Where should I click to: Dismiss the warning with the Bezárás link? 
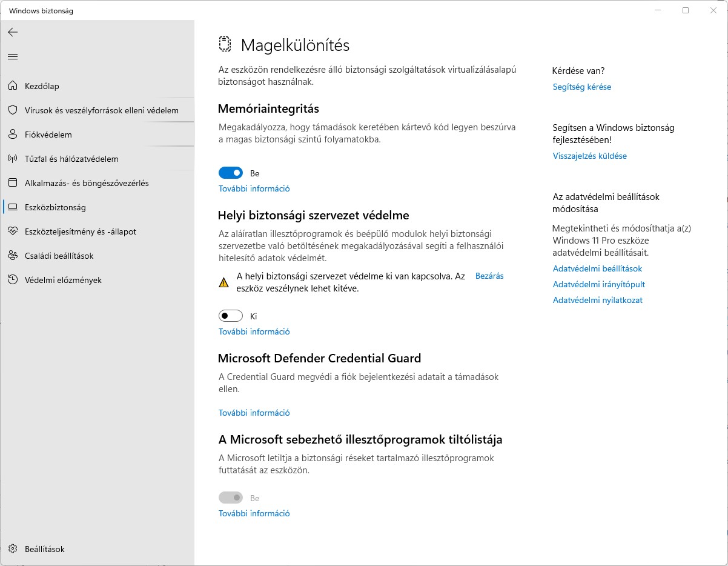[x=489, y=276]
